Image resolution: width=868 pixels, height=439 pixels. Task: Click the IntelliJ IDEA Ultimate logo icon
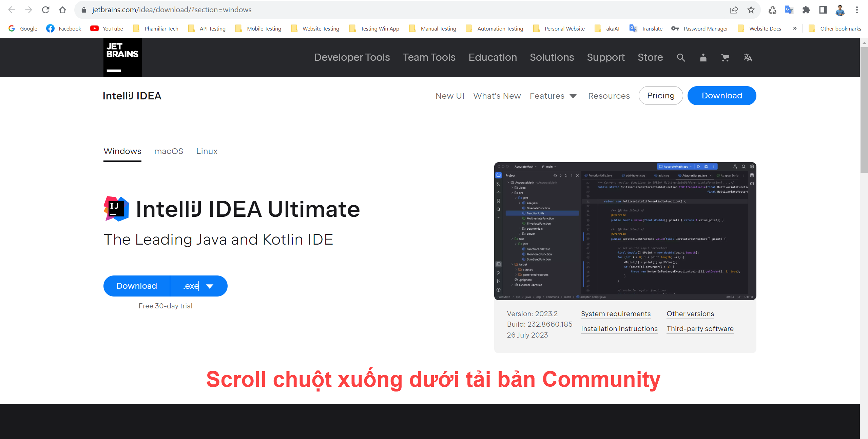116,209
